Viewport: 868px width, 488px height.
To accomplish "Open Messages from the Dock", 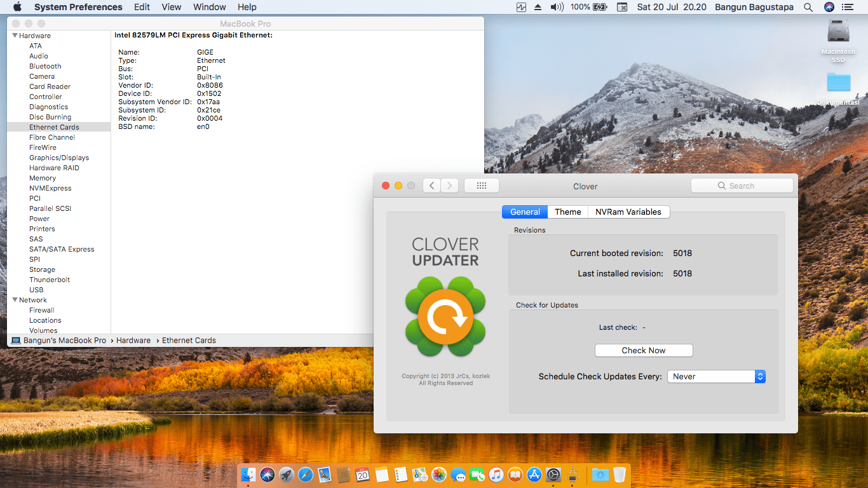I will (x=458, y=475).
